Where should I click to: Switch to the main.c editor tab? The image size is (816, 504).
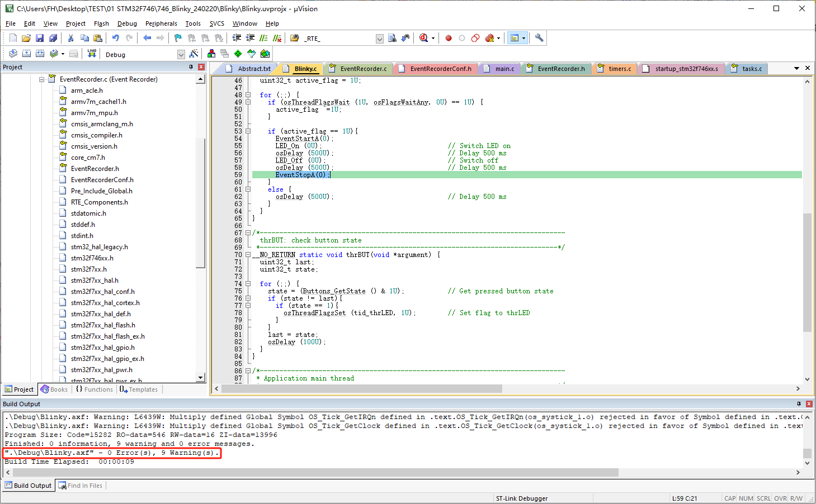click(x=504, y=69)
